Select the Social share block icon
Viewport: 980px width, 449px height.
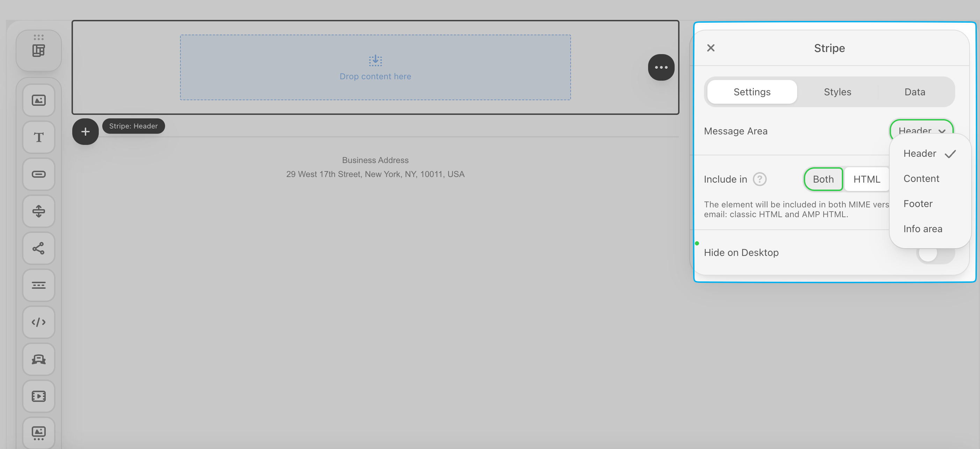[38, 248]
